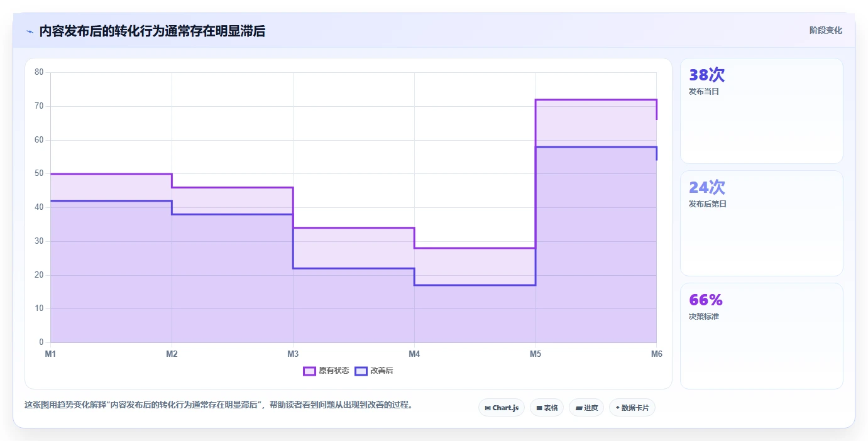Click the caption text starting 这张图用趋势变化解释
The height and width of the screenshot is (441, 868).
click(x=220, y=405)
